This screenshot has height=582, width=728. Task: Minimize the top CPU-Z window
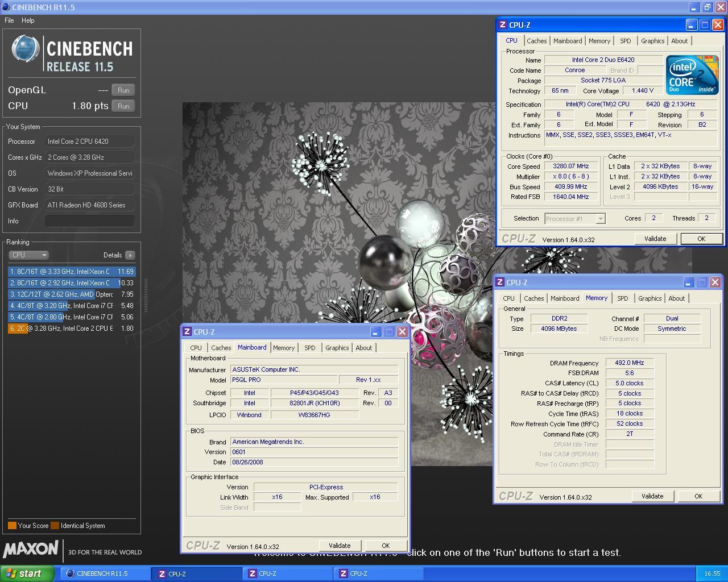(692, 25)
